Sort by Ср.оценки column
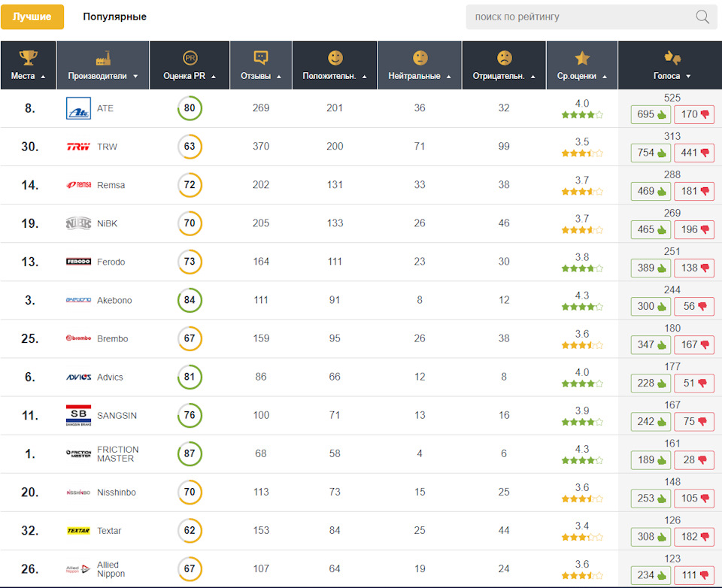Screen dimensions: 722x588 coord(582,65)
